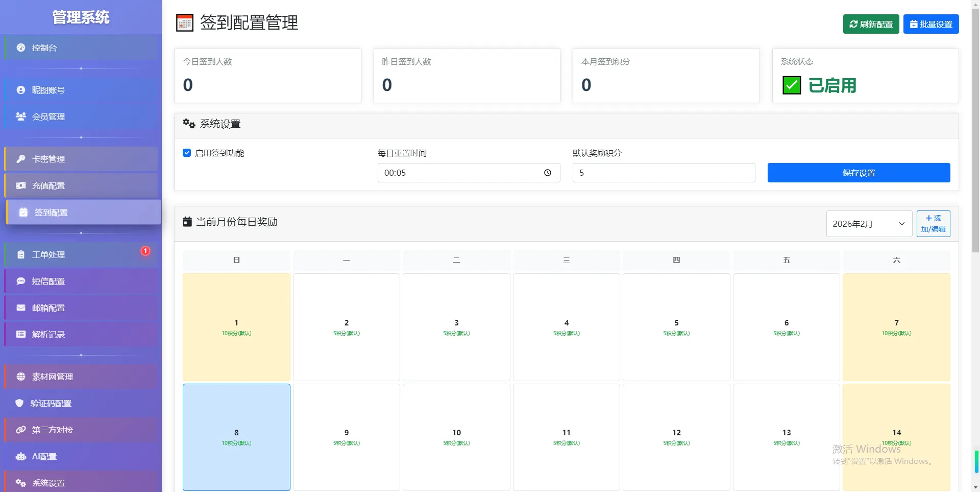Open 解析记录 from the sidebar

tap(48, 334)
